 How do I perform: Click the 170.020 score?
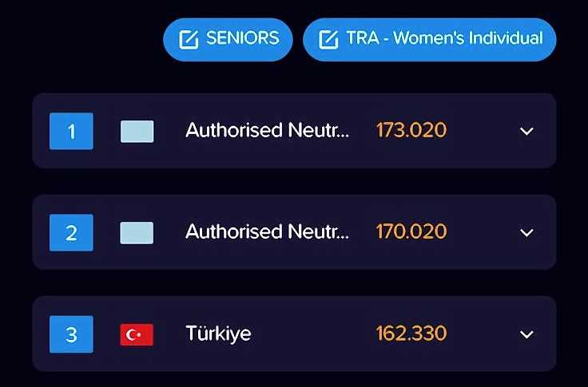tap(411, 232)
